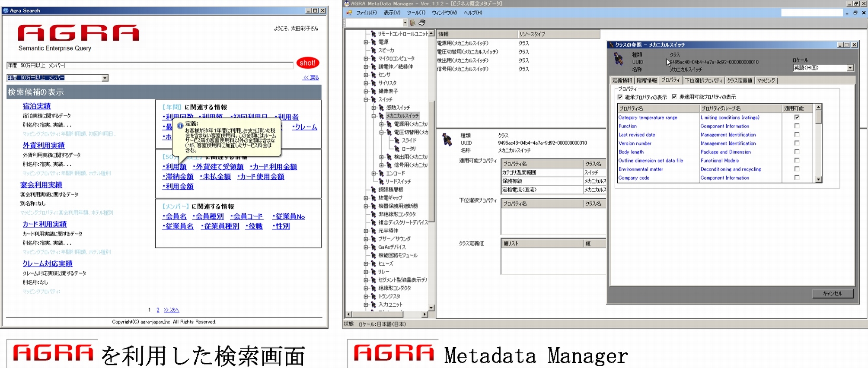Click the class tree vertical scrollbar thumb

[x=431, y=161]
